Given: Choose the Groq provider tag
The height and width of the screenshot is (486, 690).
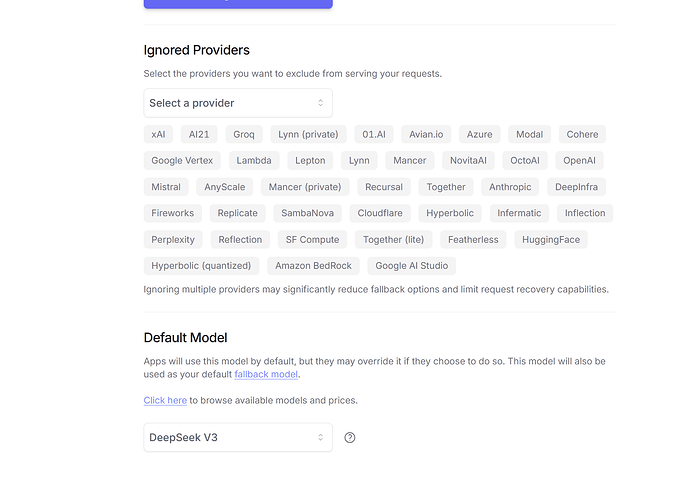Looking at the screenshot, I should point(244,134).
